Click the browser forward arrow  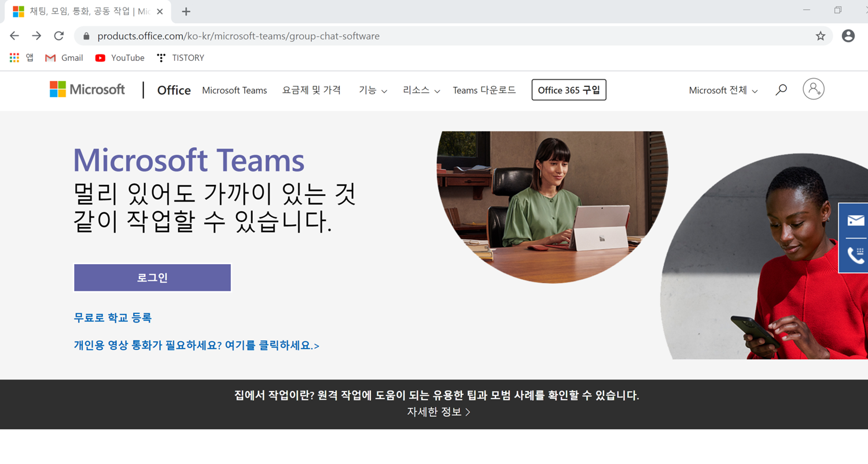36,36
